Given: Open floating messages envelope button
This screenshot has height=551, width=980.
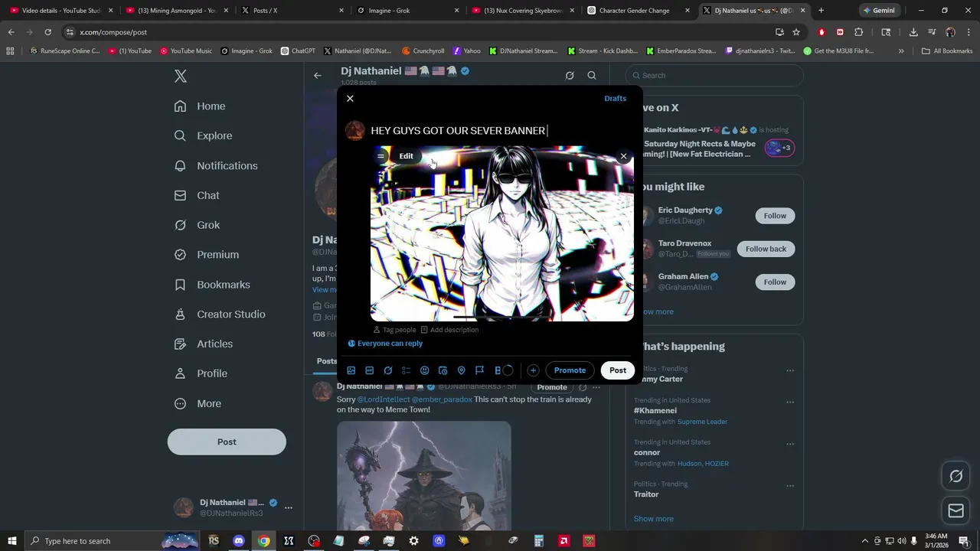Looking at the screenshot, I should (955, 510).
